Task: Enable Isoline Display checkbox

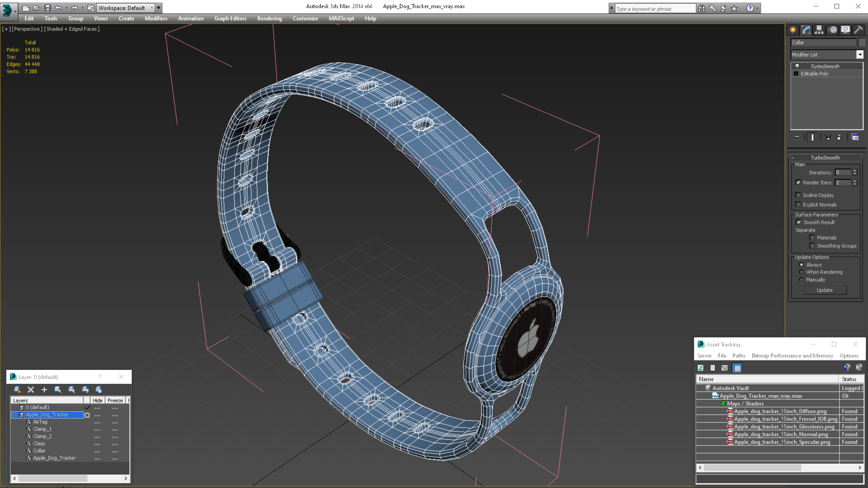Action: point(798,195)
